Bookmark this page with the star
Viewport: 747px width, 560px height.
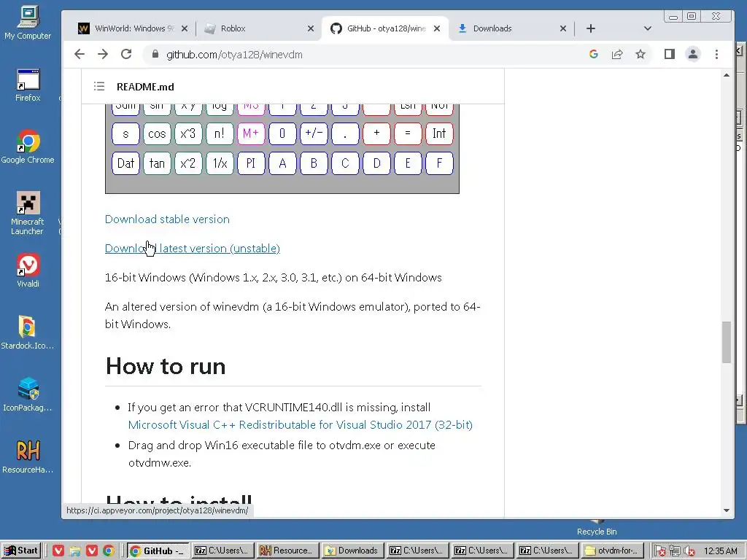[x=640, y=54]
